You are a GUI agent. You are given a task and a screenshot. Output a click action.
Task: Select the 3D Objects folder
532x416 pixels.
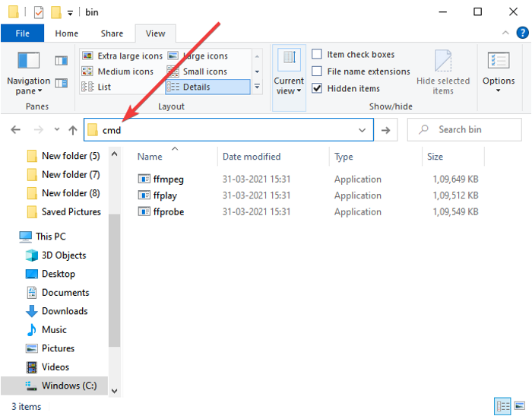coord(64,256)
